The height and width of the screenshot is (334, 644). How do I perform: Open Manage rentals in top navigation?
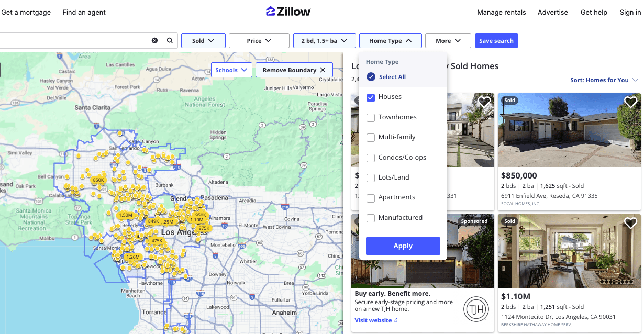tap(501, 12)
